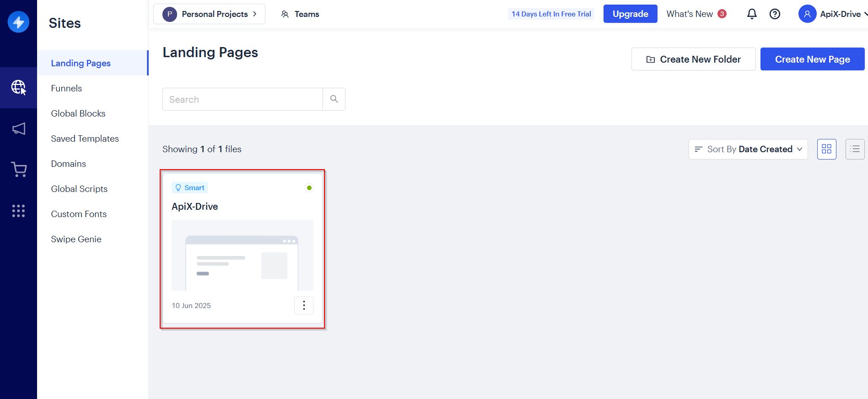868x399 pixels.
Task: Open the shopping cart icon in sidebar
Action: point(18,170)
